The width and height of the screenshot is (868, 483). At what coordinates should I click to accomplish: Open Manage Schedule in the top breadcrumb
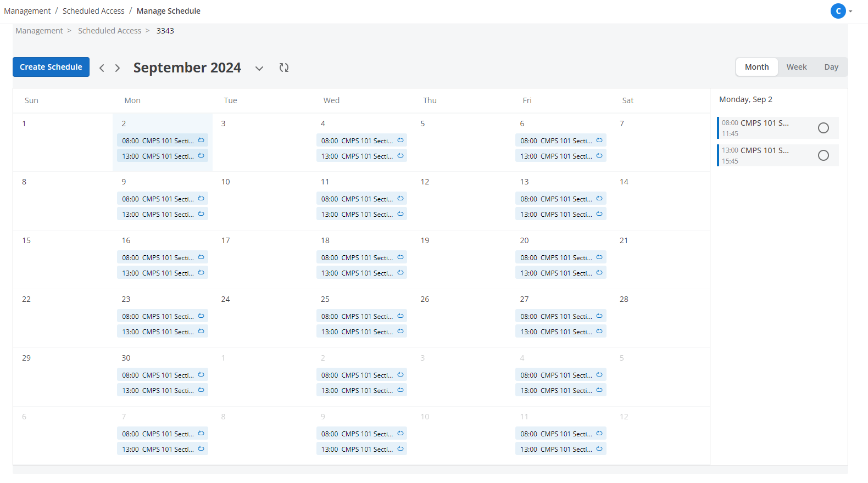tap(169, 11)
